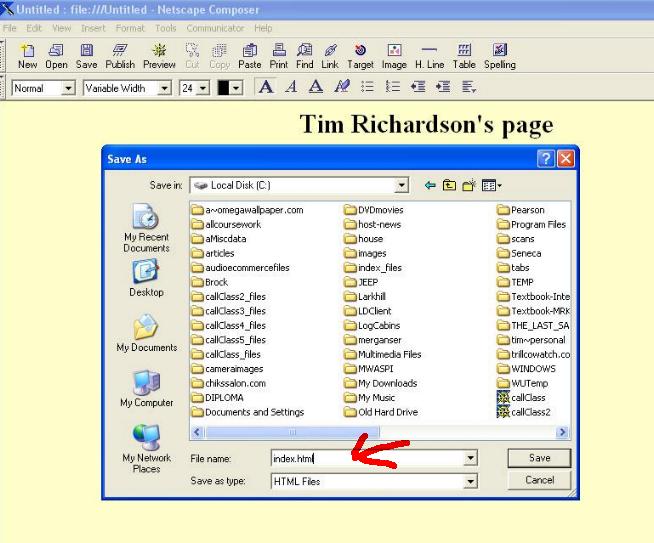Toggle bold text formatting
The width and height of the screenshot is (654, 543).
click(x=266, y=87)
